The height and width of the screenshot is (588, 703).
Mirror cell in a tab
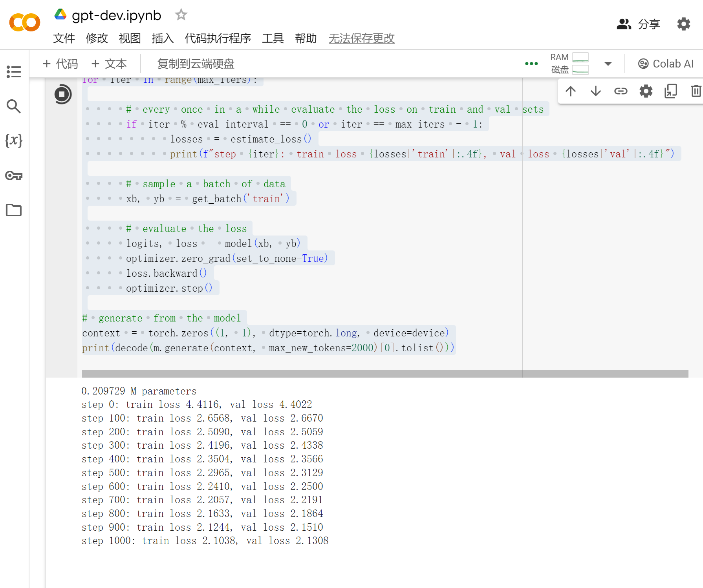point(671,91)
